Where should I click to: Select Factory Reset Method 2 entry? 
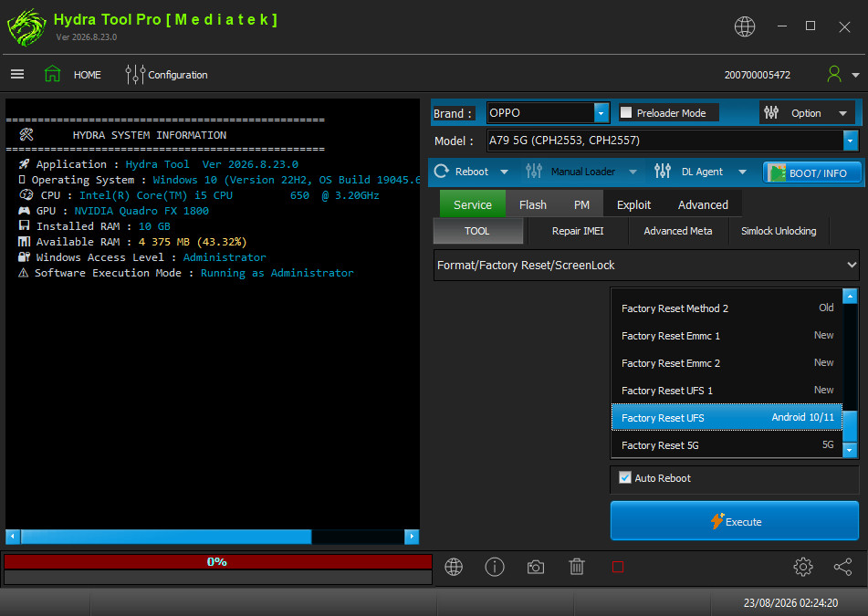pos(727,308)
